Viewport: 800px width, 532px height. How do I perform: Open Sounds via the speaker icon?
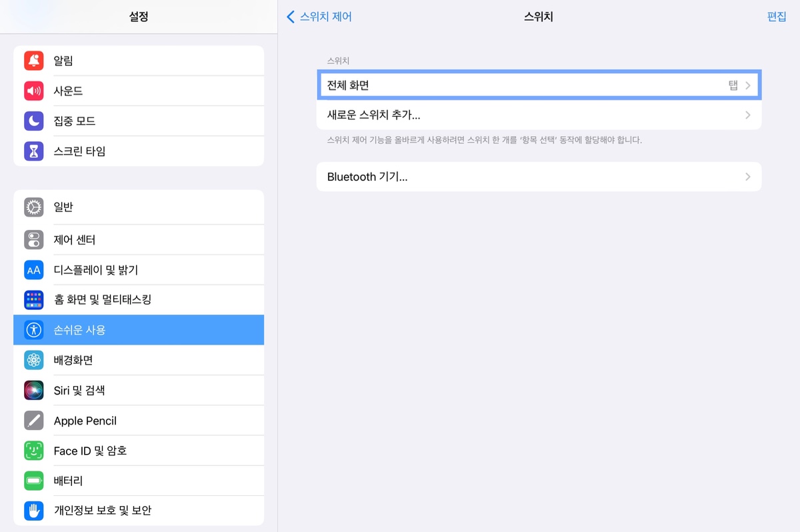(x=34, y=91)
